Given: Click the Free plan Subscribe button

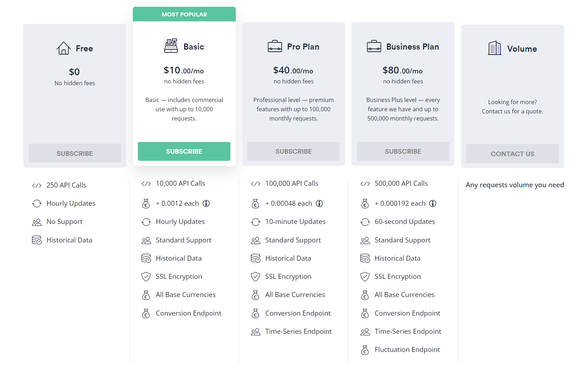Looking at the screenshot, I should click(x=74, y=153).
